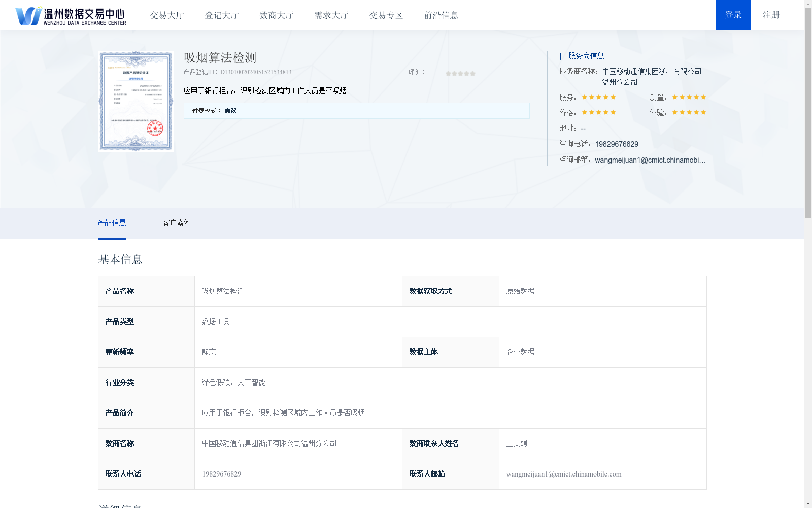The image size is (812, 508).
Task: Click the 服务 rating stars
Action: click(599, 97)
